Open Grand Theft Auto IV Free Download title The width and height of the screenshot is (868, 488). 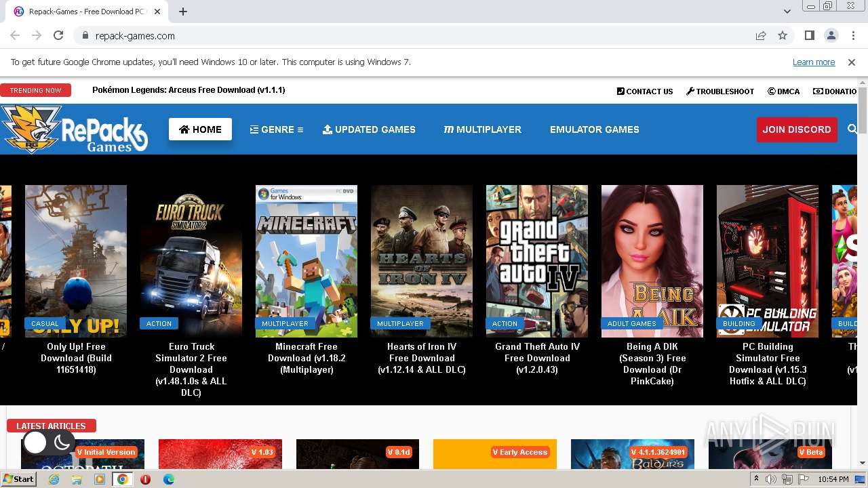[537, 358]
